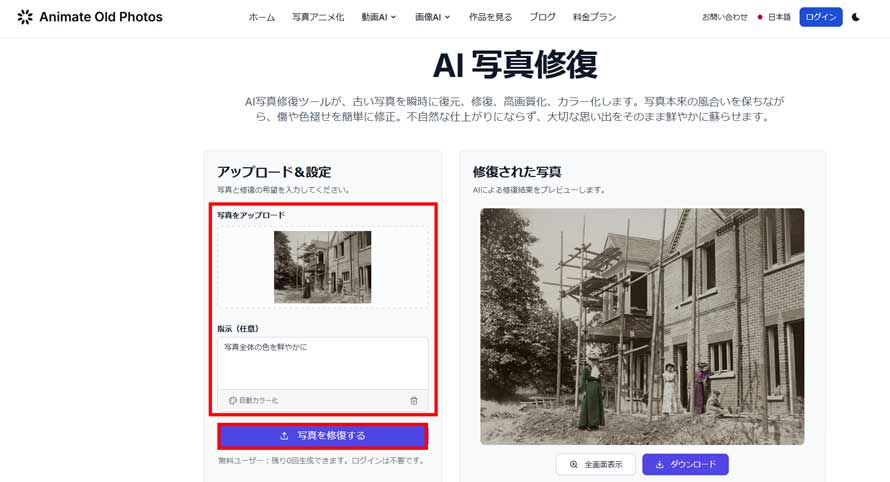This screenshot has height=482, width=890.
Task: Open the 日本語 language selector
Action: point(774,17)
